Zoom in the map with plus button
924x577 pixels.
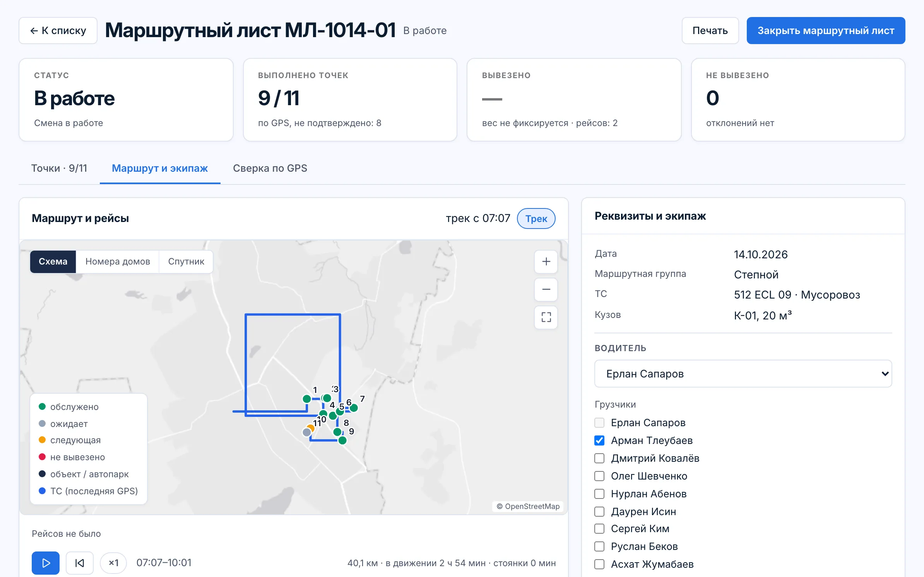pos(546,261)
